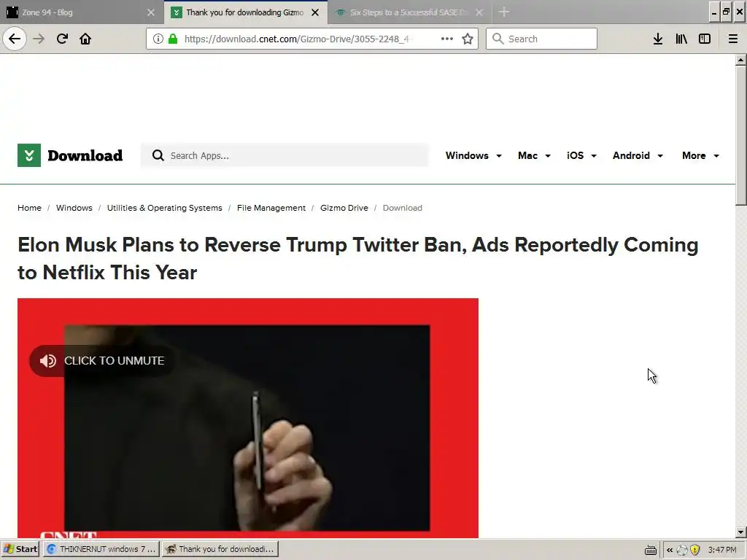
Task: Expand the Android dropdown menu
Action: [638, 155]
